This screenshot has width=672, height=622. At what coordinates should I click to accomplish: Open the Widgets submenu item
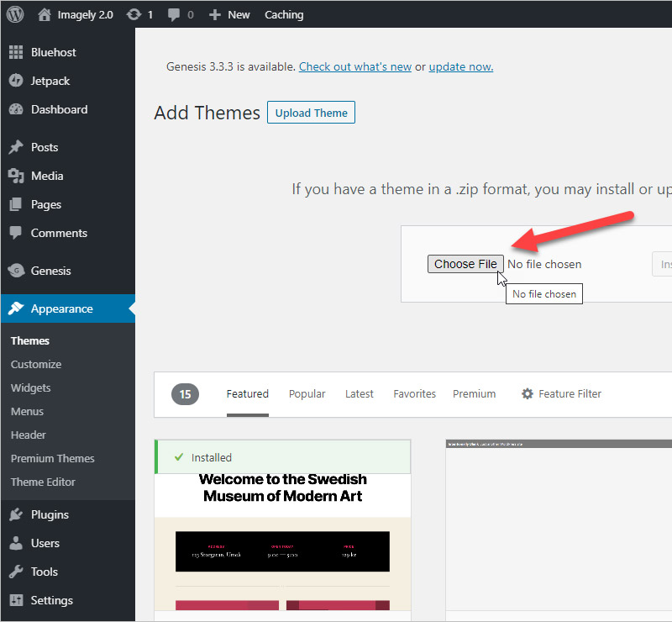pos(30,387)
